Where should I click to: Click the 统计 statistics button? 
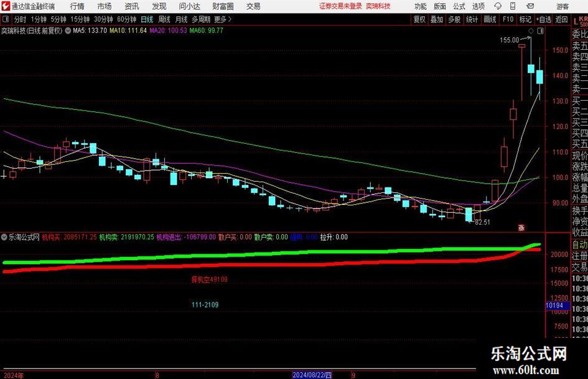[x=472, y=19]
